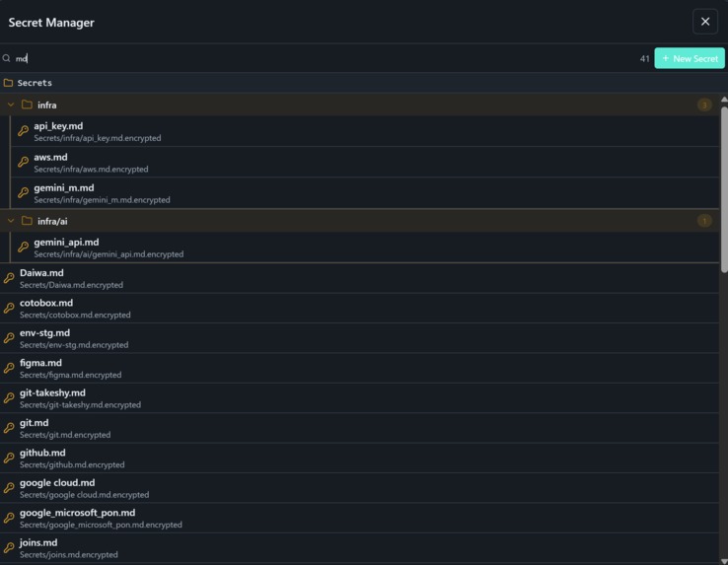Click the infra/ai folder icon

tap(27, 221)
